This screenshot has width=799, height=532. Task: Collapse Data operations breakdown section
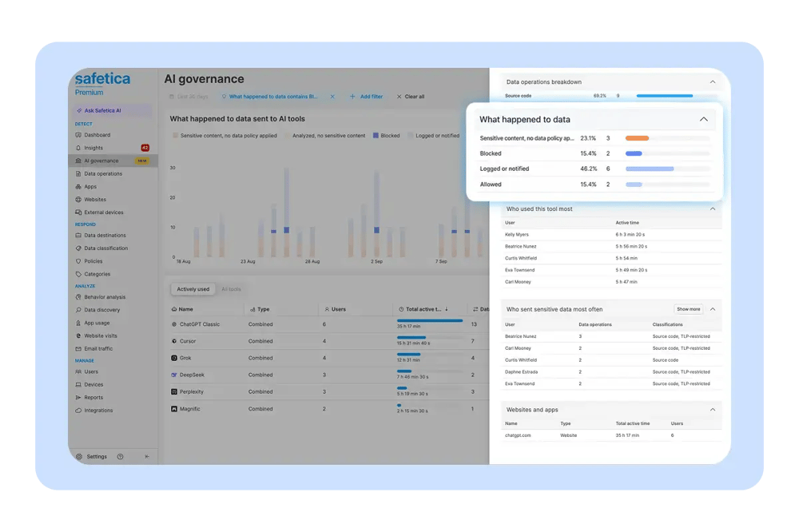[x=713, y=82]
